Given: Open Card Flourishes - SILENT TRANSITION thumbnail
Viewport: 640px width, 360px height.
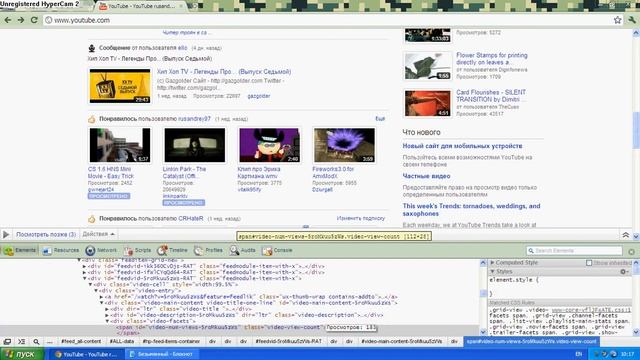Looking at the screenshot, I should (427, 103).
